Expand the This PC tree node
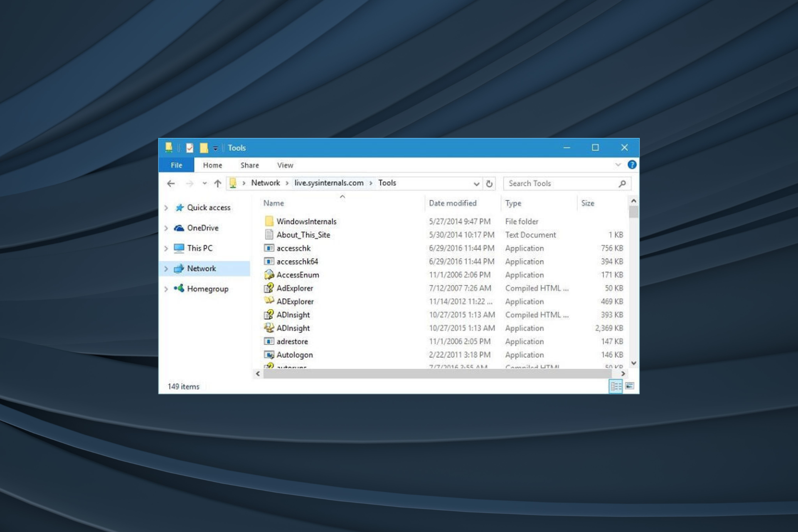The width and height of the screenshot is (798, 532). pos(166,248)
